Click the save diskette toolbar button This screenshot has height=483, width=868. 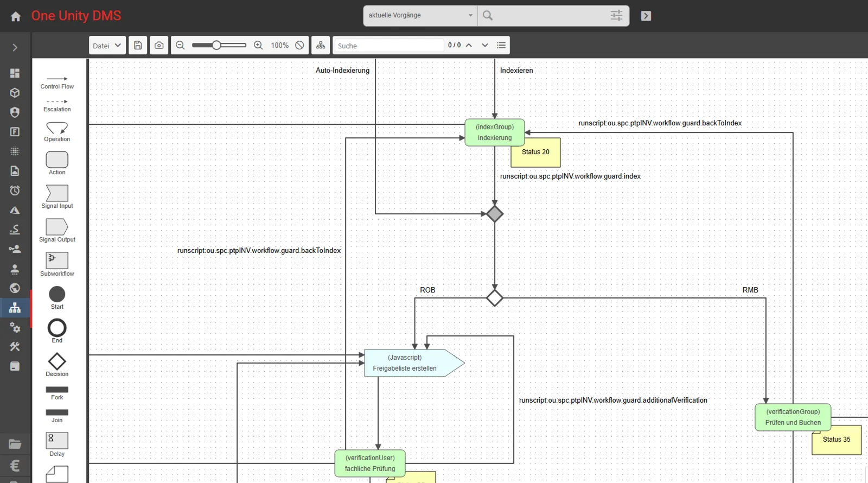point(138,46)
